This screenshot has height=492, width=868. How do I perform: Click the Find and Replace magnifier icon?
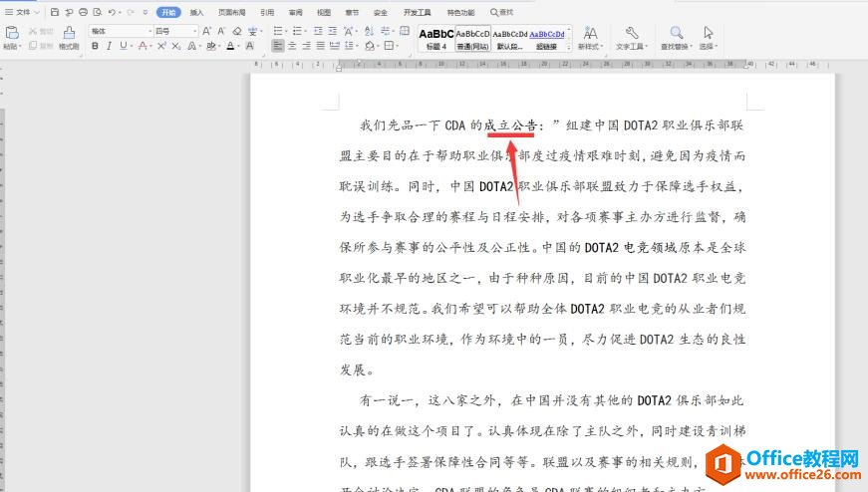(x=676, y=33)
